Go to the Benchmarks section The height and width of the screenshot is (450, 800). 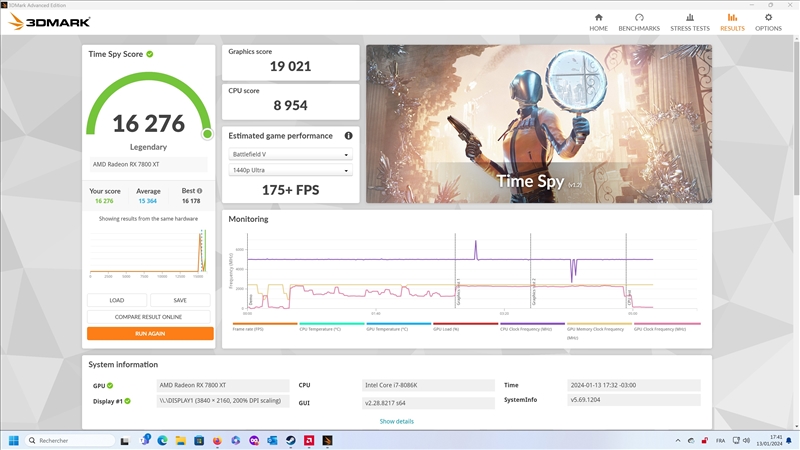tap(639, 21)
